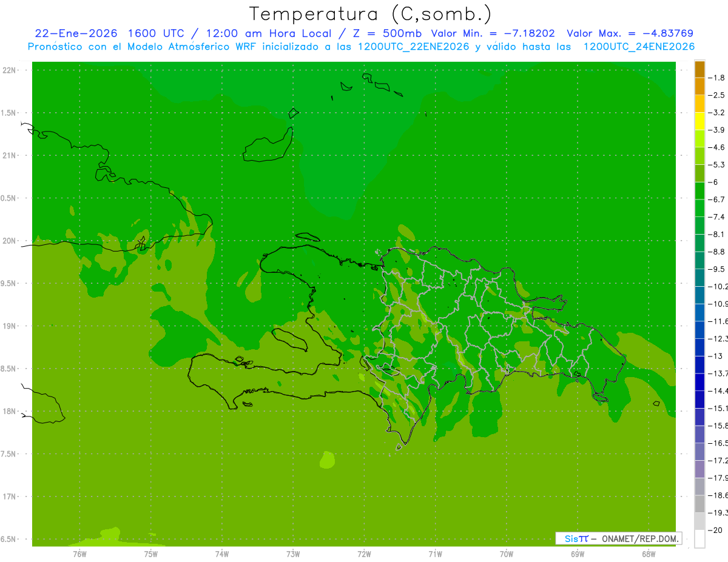
Task: Click the "72W" longitude axis label
Action: pyautogui.click(x=364, y=554)
